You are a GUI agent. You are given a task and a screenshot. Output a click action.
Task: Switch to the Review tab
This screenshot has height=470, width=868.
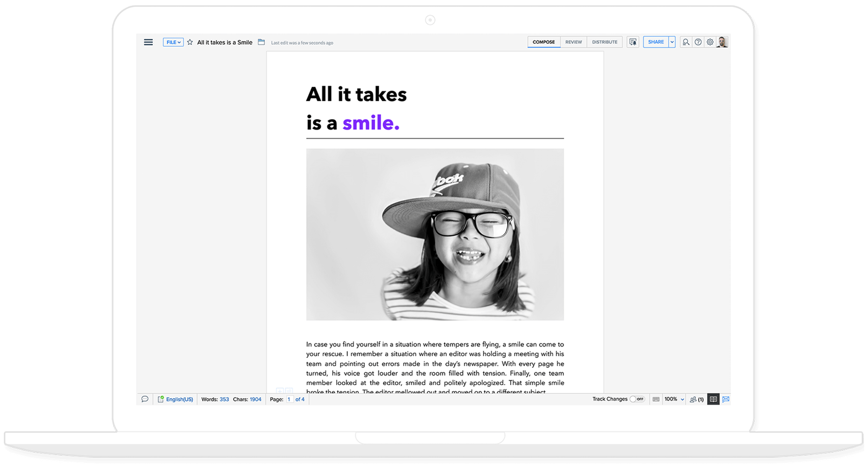pyautogui.click(x=573, y=42)
